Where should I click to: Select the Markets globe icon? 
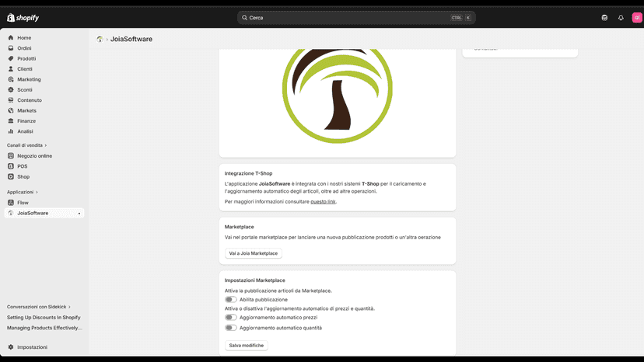[x=11, y=110]
